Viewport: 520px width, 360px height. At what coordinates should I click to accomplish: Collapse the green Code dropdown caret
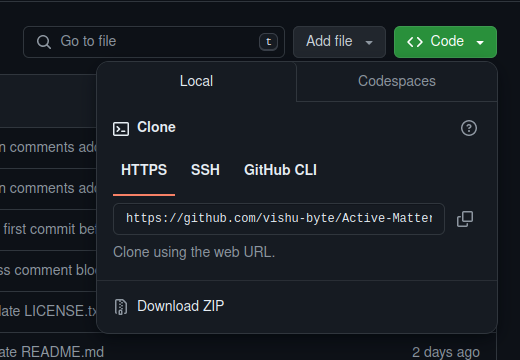click(480, 43)
